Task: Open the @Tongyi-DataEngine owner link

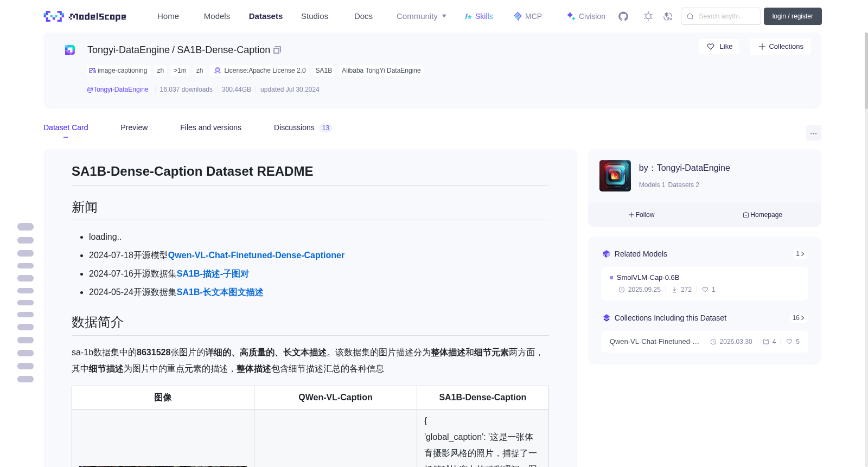Action: 118,89
